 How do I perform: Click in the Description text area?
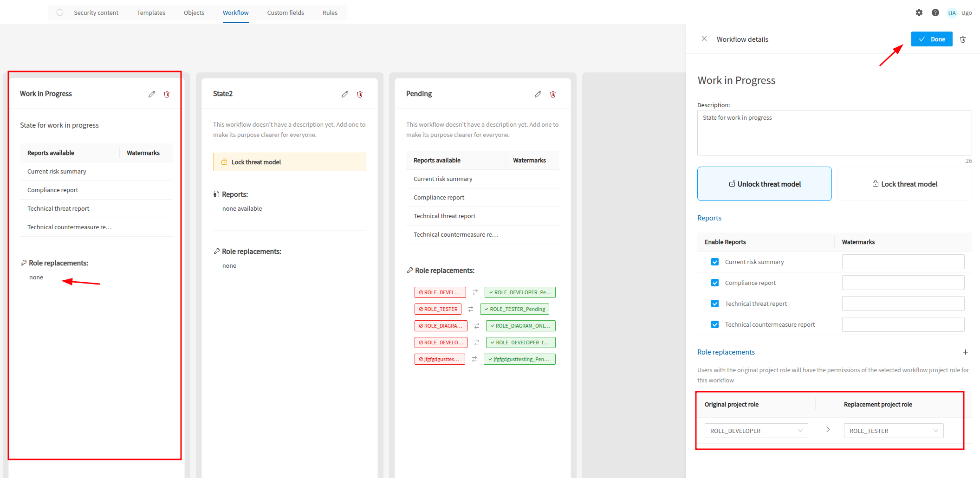[834, 133]
